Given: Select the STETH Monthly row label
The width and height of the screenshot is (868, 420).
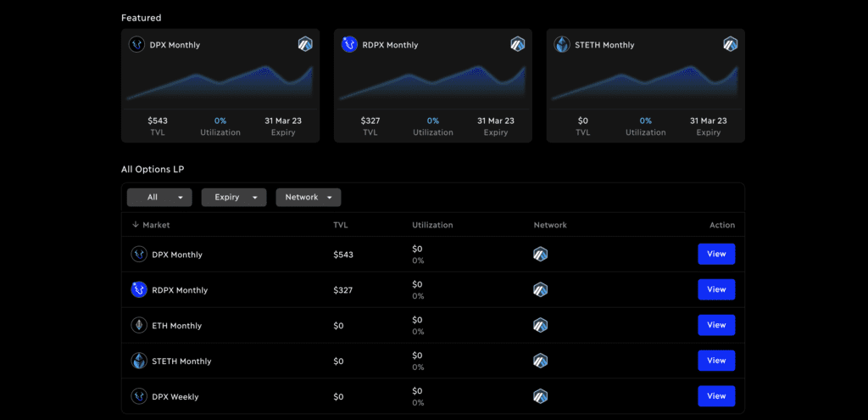Looking at the screenshot, I should click(x=181, y=361).
